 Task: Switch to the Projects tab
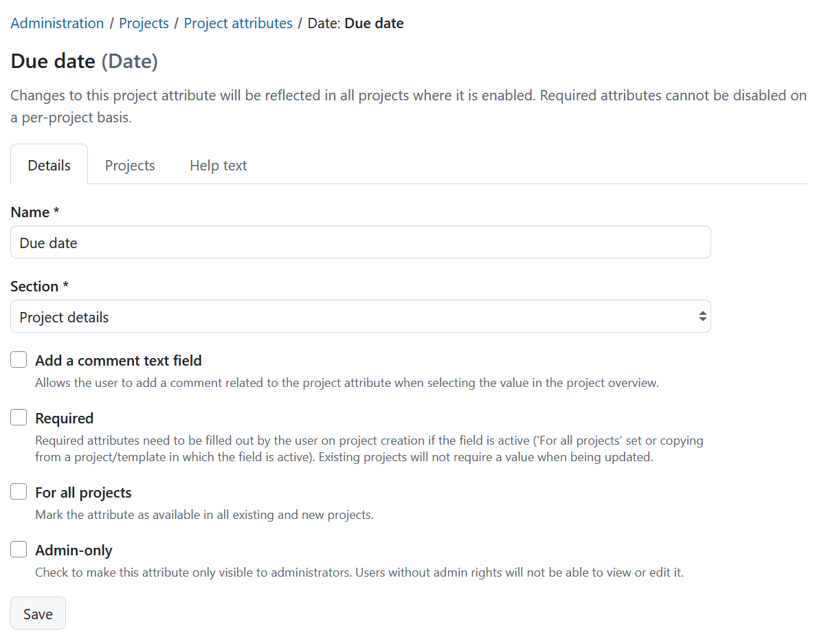(130, 166)
